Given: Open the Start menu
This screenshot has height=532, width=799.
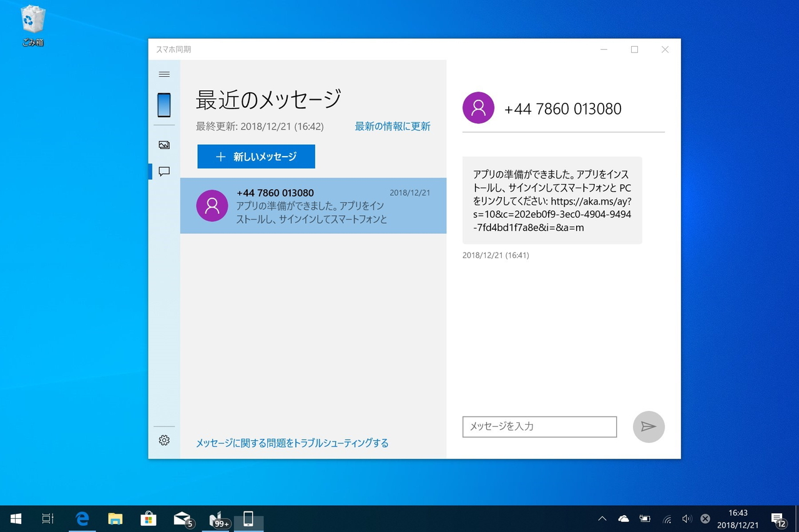Looking at the screenshot, I should tap(15, 518).
